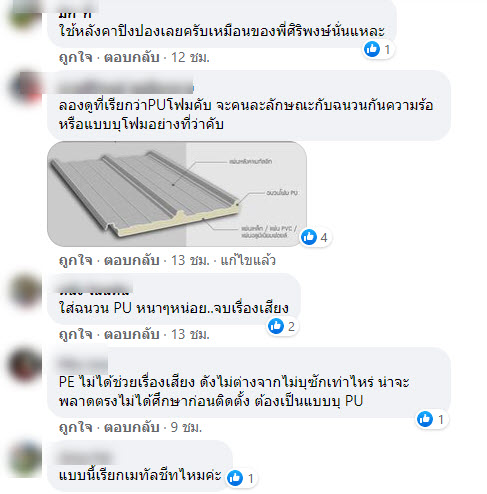Image resolution: width=487 pixels, height=494 pixels.
Task: Click ตอบกลับ under the 9 ชม. comment
Action: (132, 427)
